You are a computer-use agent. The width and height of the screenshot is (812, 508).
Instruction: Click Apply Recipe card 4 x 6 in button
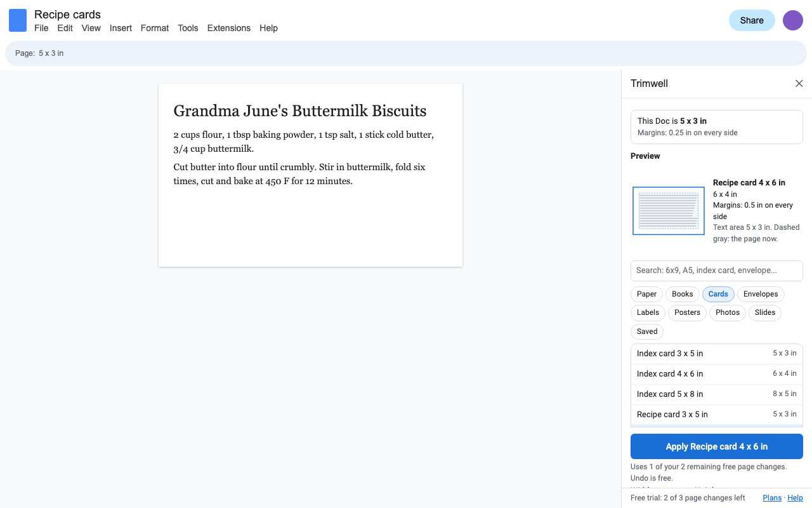pos(717,446)
